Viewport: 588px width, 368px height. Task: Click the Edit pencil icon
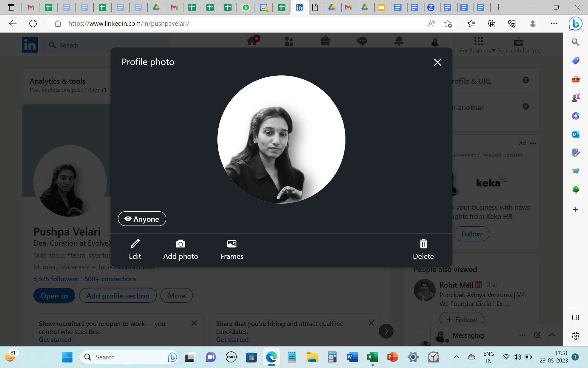pyautogui.click(x=135, y=244)
